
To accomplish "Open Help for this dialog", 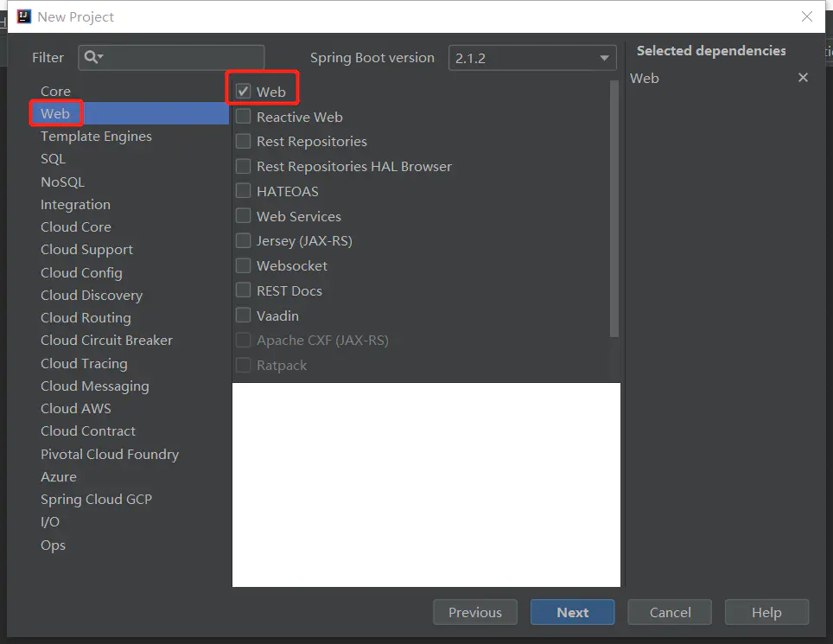I will coord(766,612).
